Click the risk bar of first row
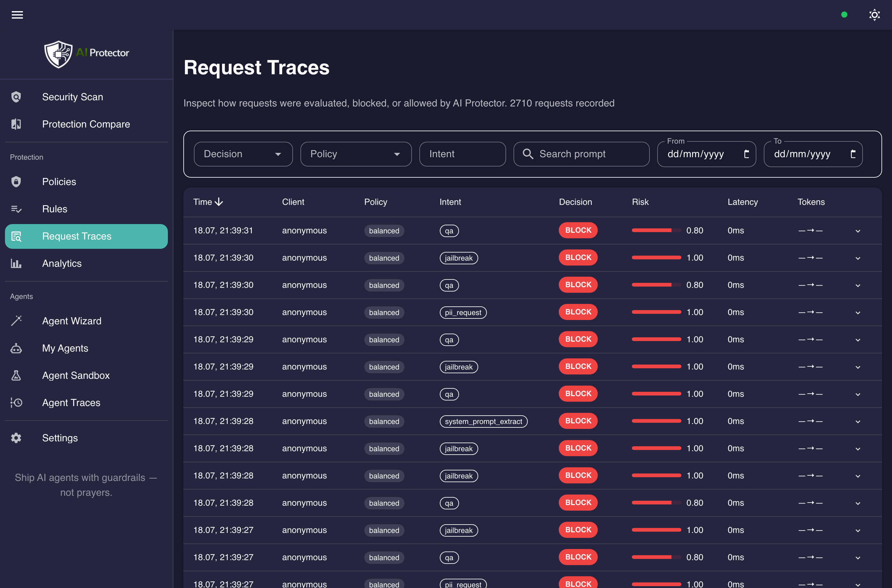Screen dimensions: 892x588 click(656, 230)
